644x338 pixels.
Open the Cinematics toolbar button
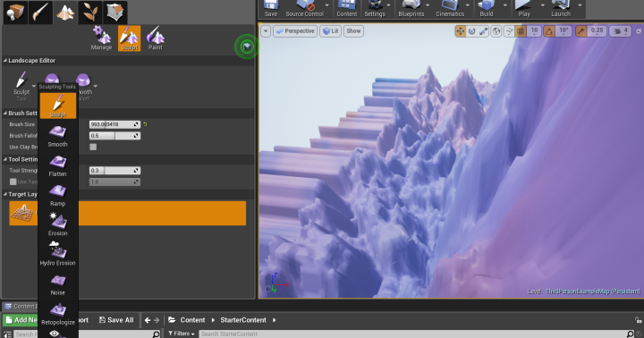[450, 9]
